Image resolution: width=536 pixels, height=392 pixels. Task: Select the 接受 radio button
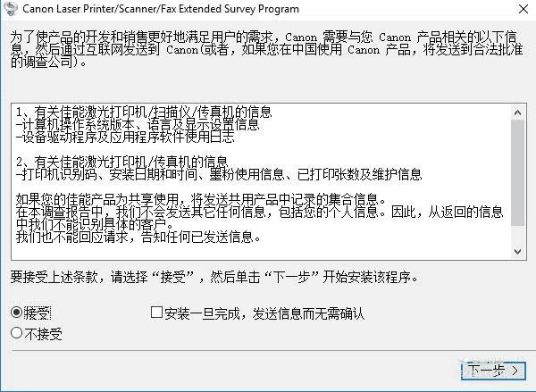pyautogui.click(x=16, y=313)
